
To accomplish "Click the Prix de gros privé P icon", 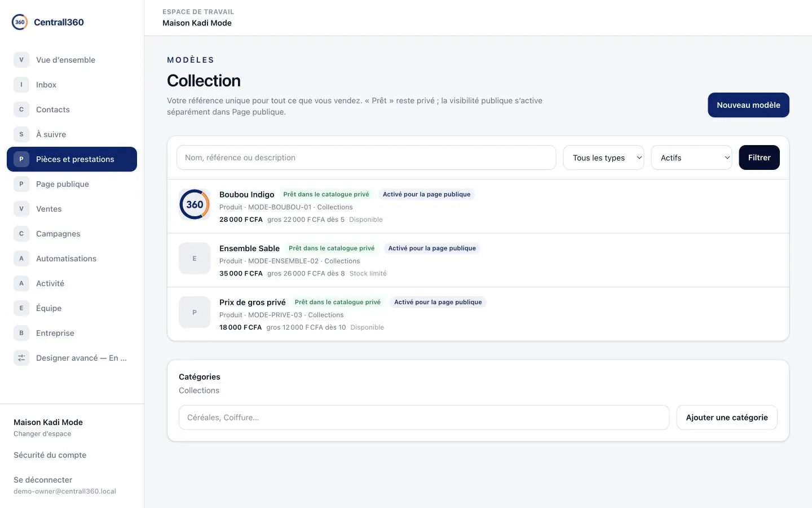I will 195,312.
